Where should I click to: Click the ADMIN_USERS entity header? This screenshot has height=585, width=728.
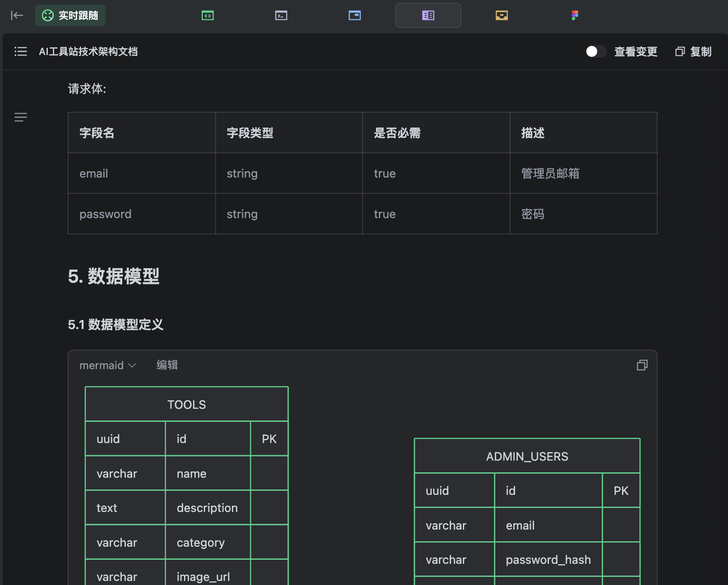[527, 456]
